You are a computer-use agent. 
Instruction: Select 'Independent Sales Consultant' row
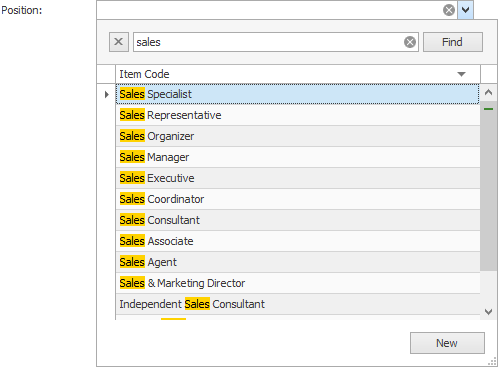(x=298, y=304)
